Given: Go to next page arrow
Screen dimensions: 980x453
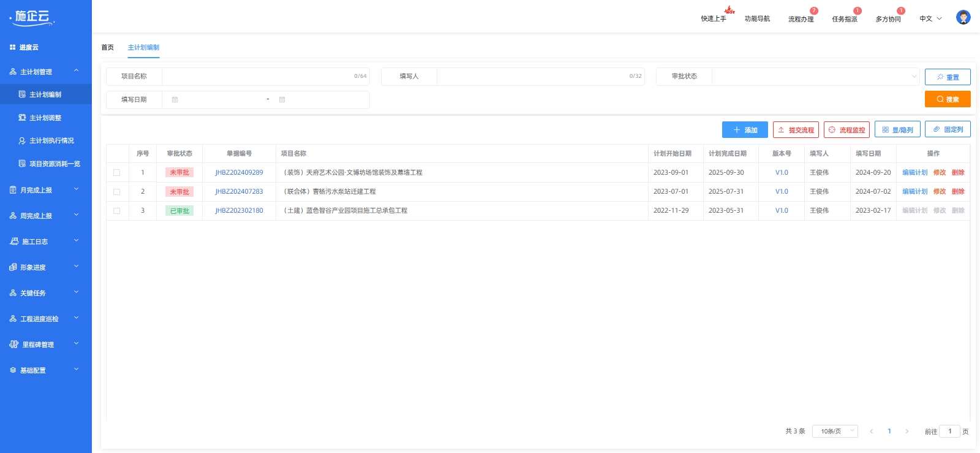Looking at the screenshot, I should tap(907, 432).
